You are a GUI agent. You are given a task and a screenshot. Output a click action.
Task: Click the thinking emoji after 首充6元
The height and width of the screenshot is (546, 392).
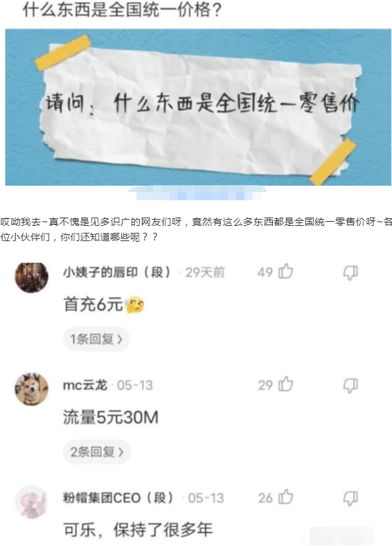pos(134,304)
